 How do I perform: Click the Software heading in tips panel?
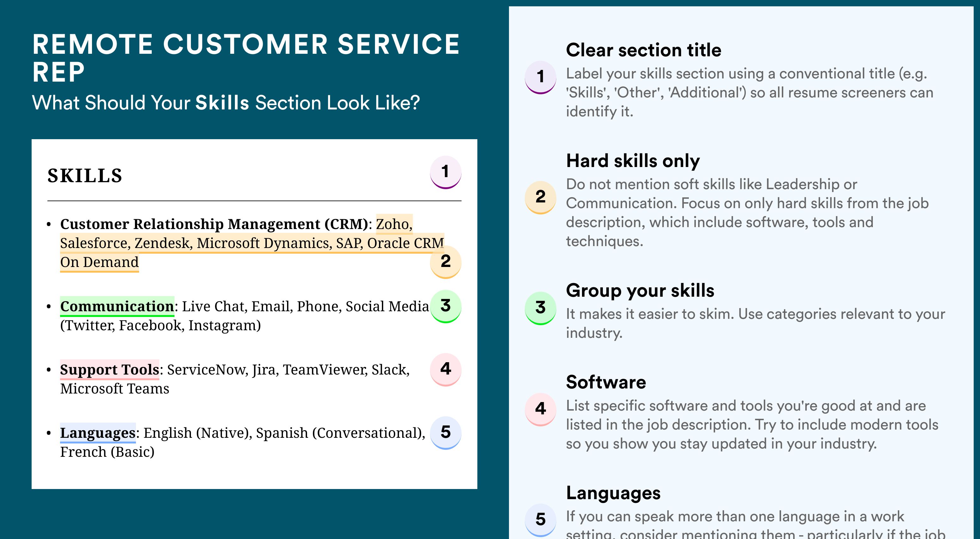pyautogui.click(x=606, y=382)
